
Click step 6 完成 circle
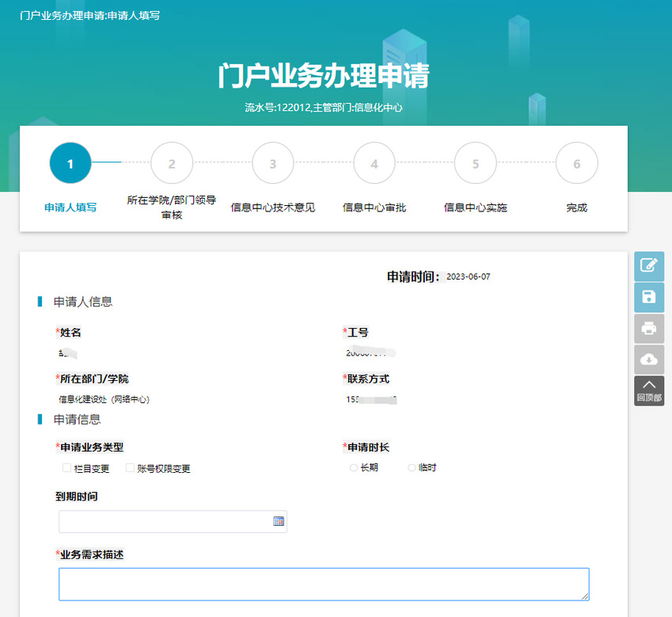(577, 164)
